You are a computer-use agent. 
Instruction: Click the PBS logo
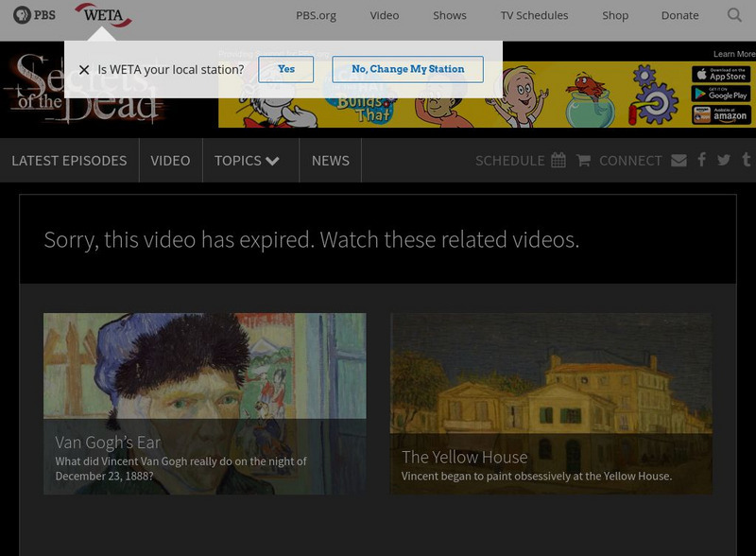[34, 15]
